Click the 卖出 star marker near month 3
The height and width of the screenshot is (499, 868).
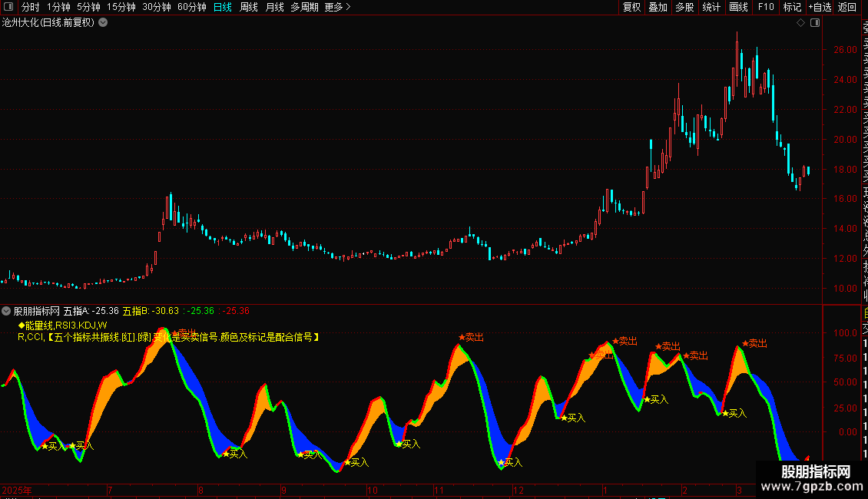point(754,344)
